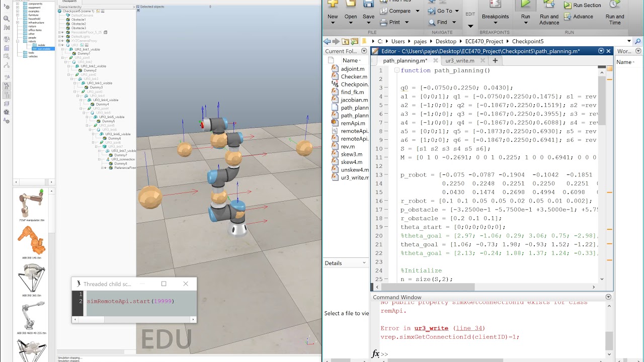Collapse the Details panel chevron

click(364, 263)
